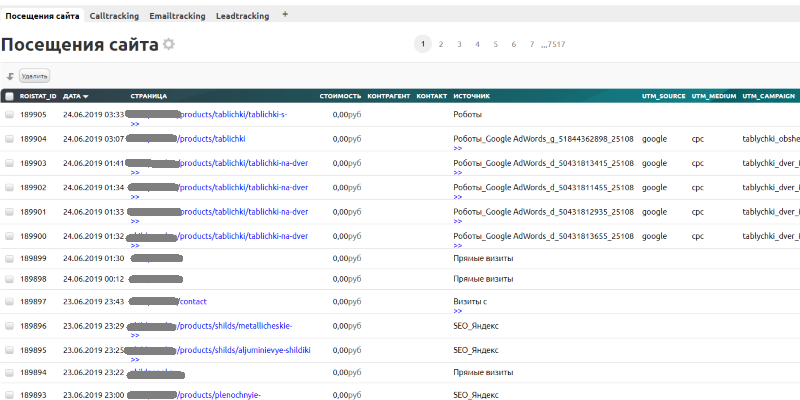Expand source details for row 189901
This screenshot has height=400, width=800.
tap(458, 221)
